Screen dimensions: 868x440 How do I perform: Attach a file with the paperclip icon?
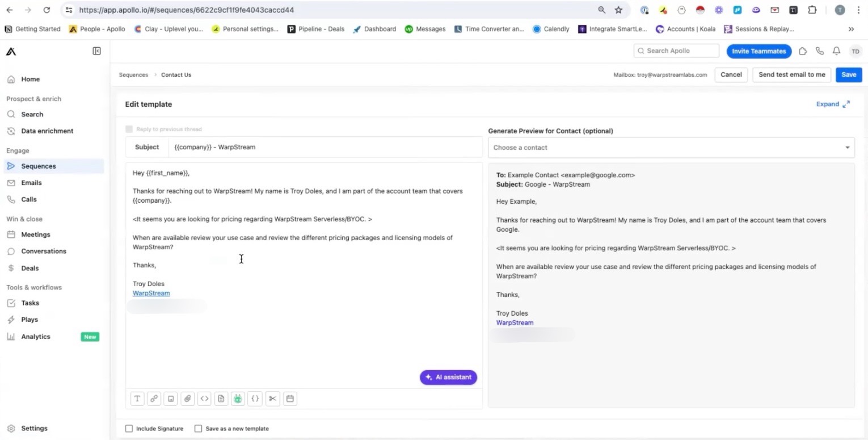(x=187, y=399)
